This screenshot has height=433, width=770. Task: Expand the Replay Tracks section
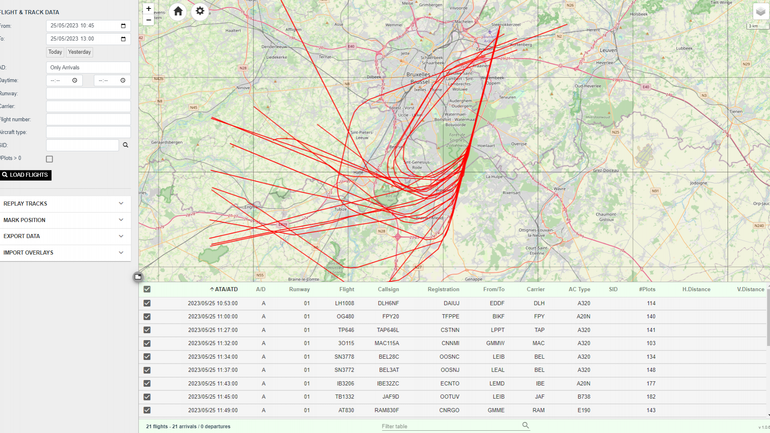click(x=64, y=204)
